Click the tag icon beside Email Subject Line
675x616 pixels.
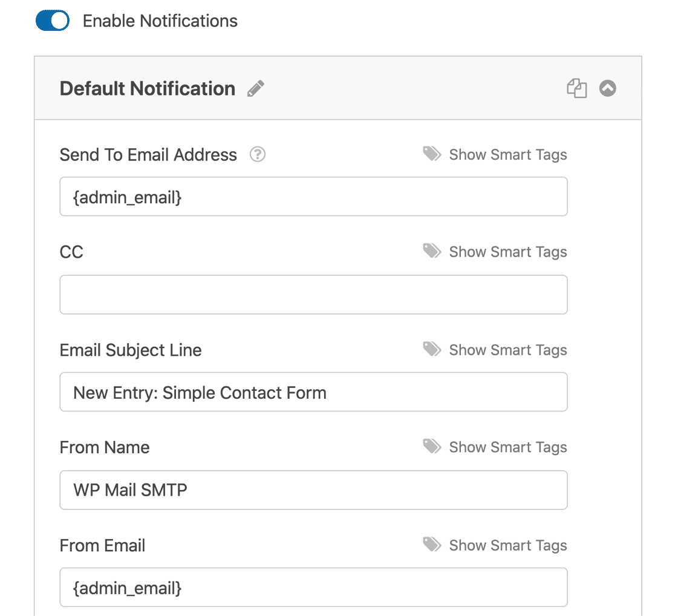[431, 349]
